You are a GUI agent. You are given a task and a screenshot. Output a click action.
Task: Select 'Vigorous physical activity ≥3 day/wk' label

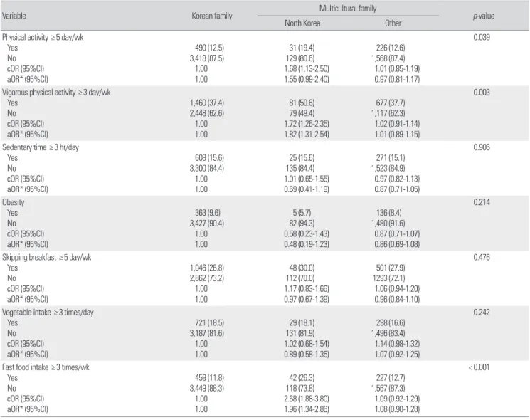point(56,93)
